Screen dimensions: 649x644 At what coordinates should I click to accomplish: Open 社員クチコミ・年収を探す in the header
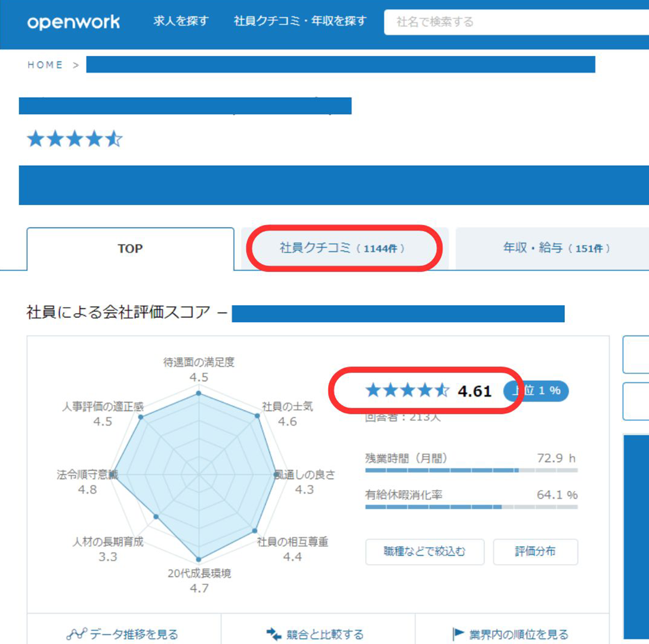coord(300,21)
